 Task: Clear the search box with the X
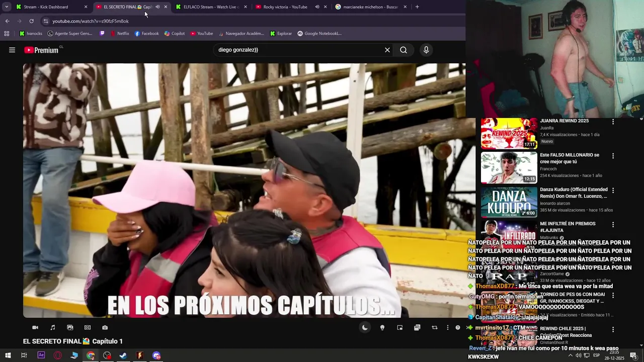(387, 50)
